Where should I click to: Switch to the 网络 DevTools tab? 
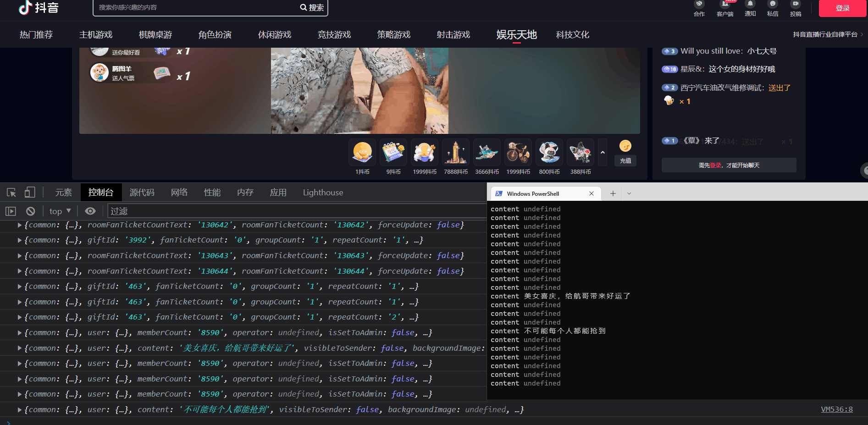[179, 193]
